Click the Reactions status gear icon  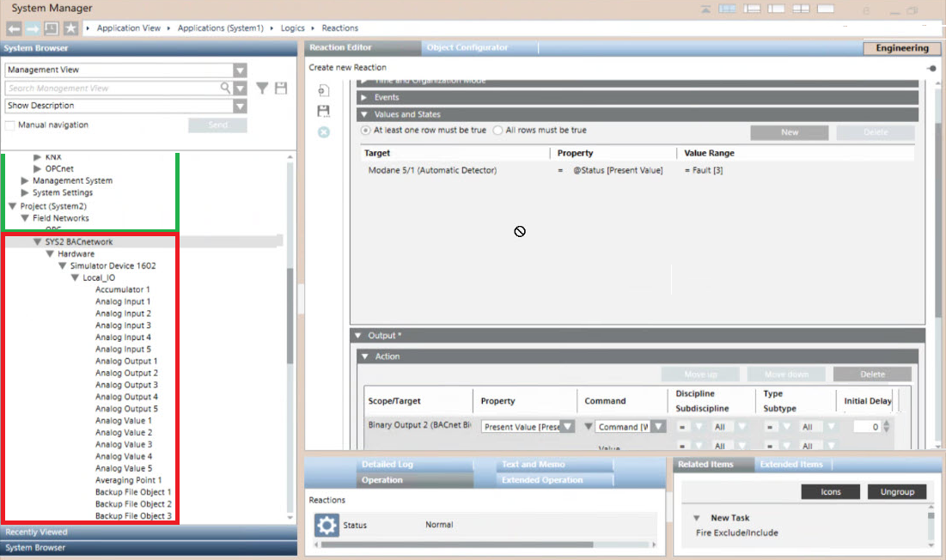click(326, 525)
